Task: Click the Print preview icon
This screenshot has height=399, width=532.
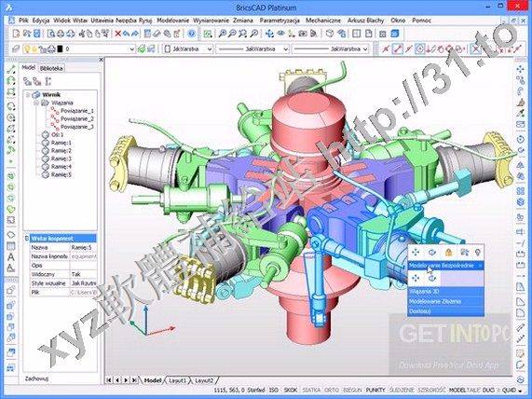Action: 51,34
